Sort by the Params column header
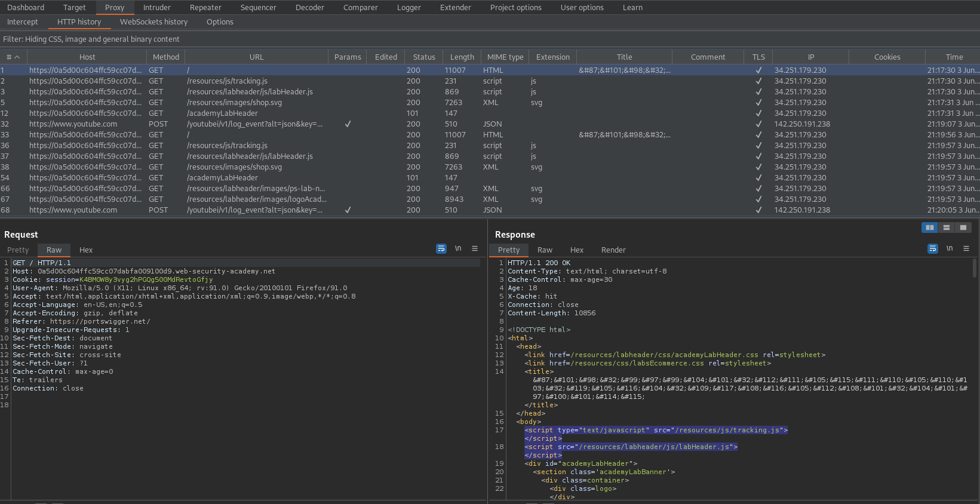The width and height of the screenshot is (980, 504). click(348, 57)
